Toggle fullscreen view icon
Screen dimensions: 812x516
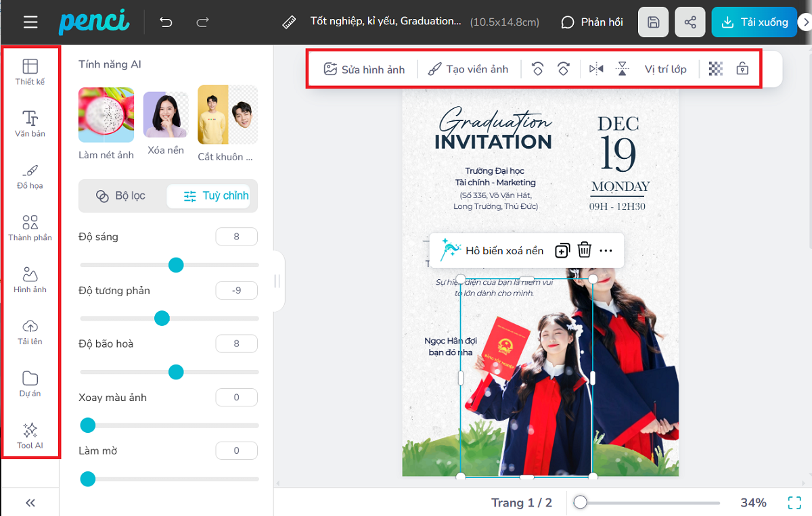[794, 502]
